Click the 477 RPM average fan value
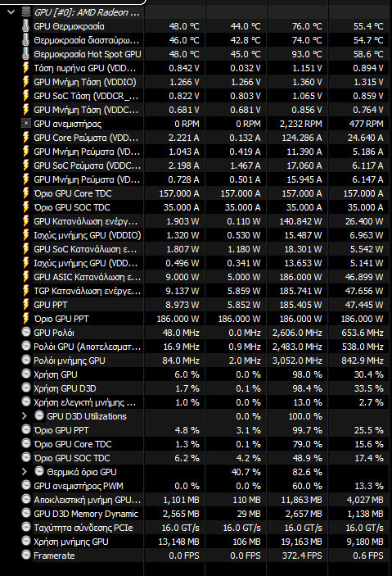 click(366, 124)
